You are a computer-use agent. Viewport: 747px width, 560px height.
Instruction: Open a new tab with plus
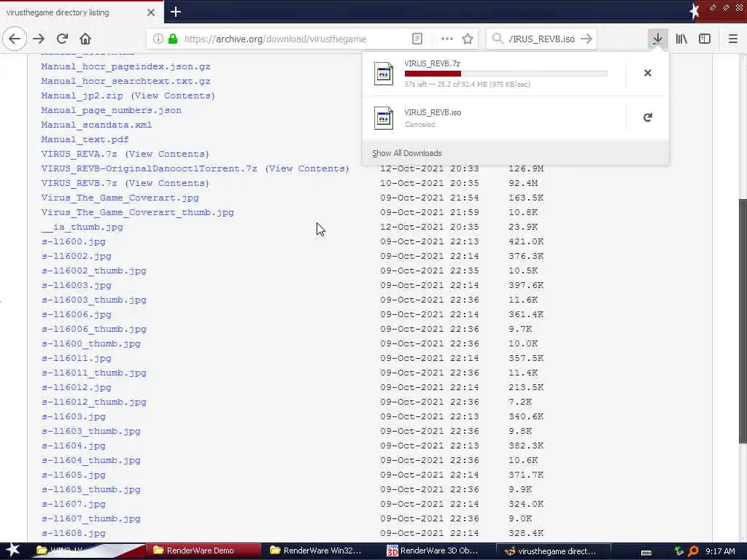click(x=175, y=12)
